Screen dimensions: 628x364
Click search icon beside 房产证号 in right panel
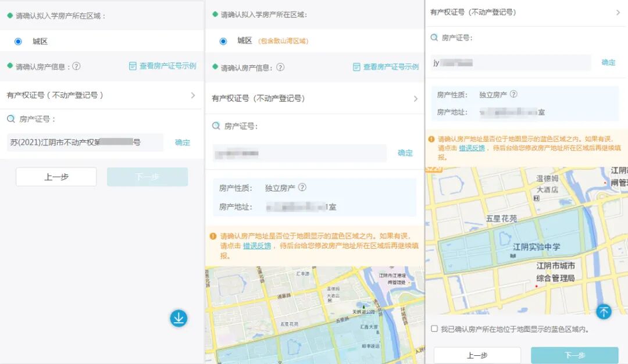tap(434, 38)
